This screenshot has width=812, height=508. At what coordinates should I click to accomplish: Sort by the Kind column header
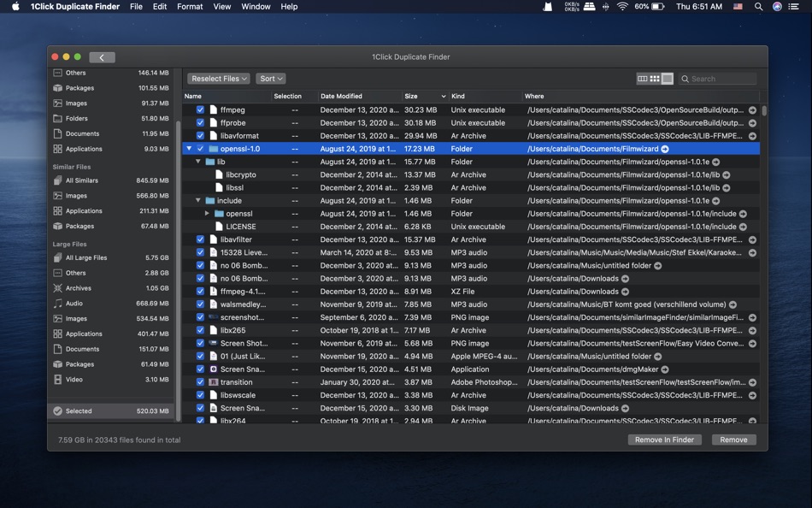pos(485,97)
